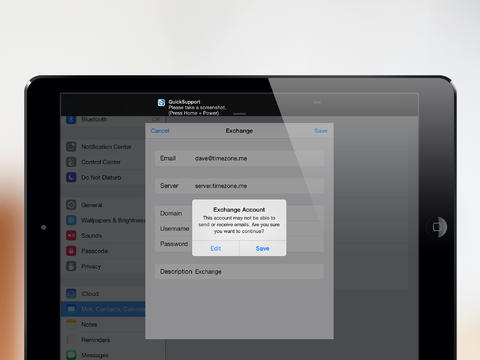The height and width of the screenshot is (360, 480).
Task: Click the QuickSupport app icon
Action: click(161, 102)
